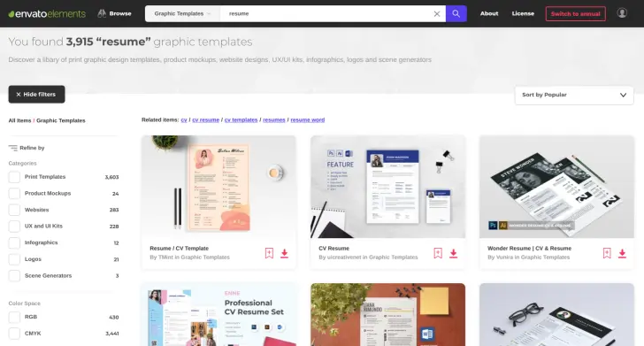
Task: Click the Refine by filter icon
Action: [x=12, y=148]
